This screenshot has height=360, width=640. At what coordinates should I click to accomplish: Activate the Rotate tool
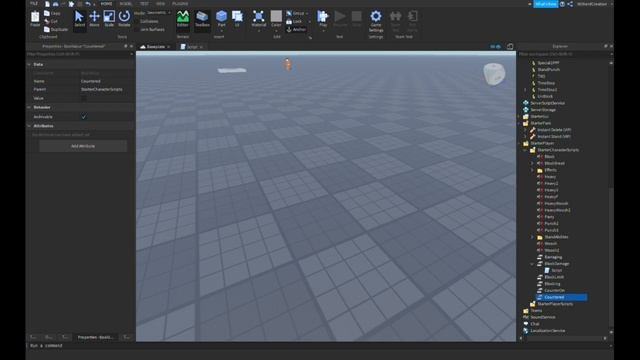[x=124, y=19]
